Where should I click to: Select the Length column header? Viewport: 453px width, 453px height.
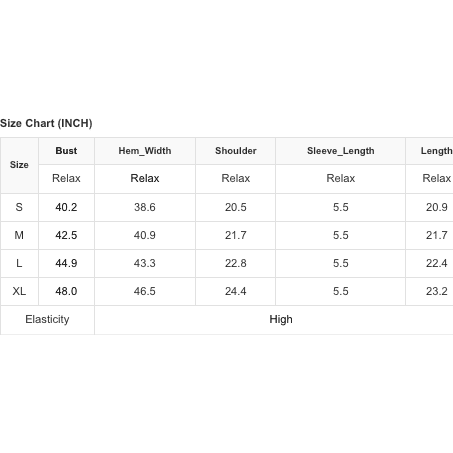[429, 151]
